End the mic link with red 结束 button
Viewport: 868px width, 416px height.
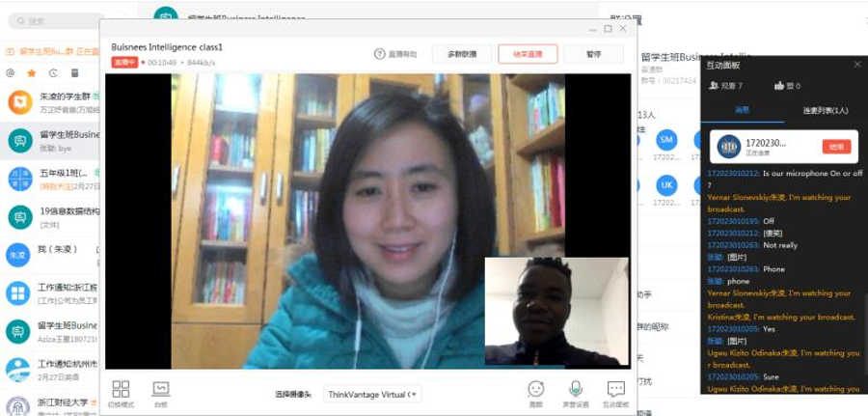836,147
